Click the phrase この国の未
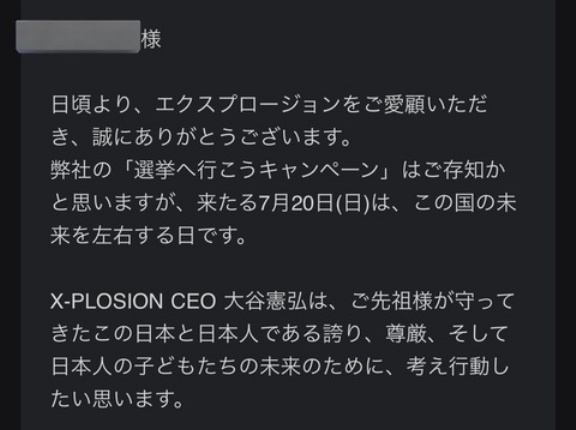Image resolution: width=576 pixels, height=430 pixels. point(465,202)
